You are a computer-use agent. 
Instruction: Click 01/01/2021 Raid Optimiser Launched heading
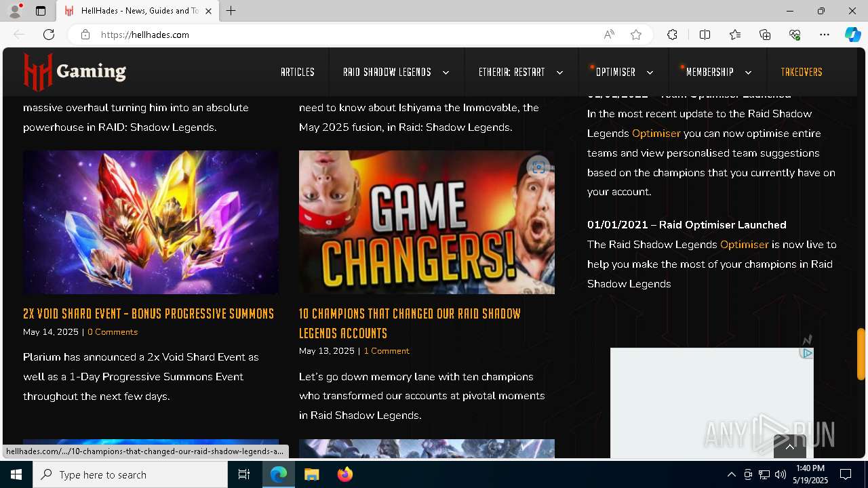(687, 225)
